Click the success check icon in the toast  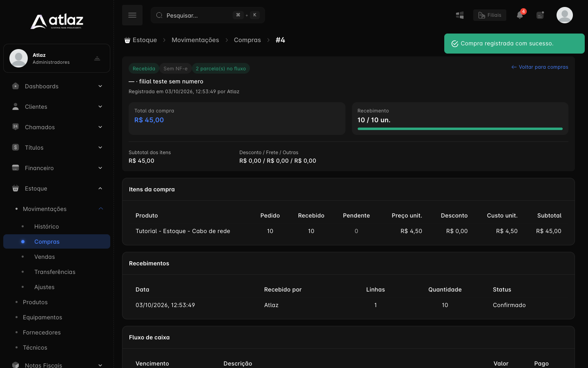pos(454,44)
